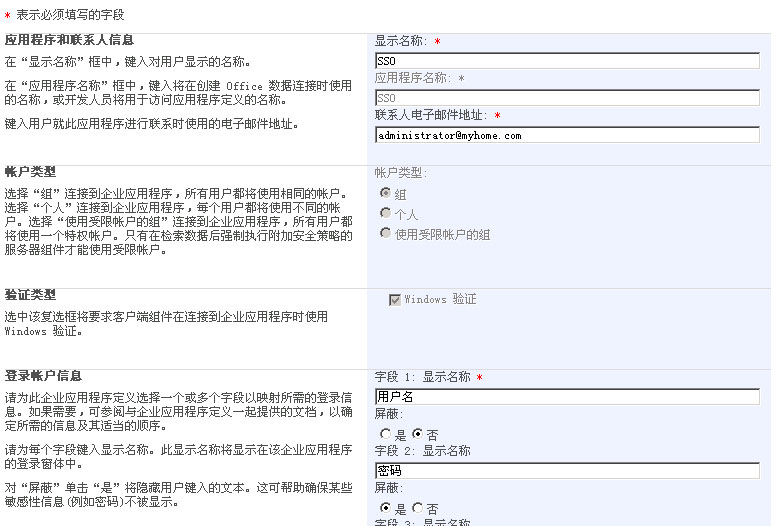This screenshot has height=526, width=777.
Task: Click the 显示名称 input field containing SSO
Action: (x=567, y=61)
